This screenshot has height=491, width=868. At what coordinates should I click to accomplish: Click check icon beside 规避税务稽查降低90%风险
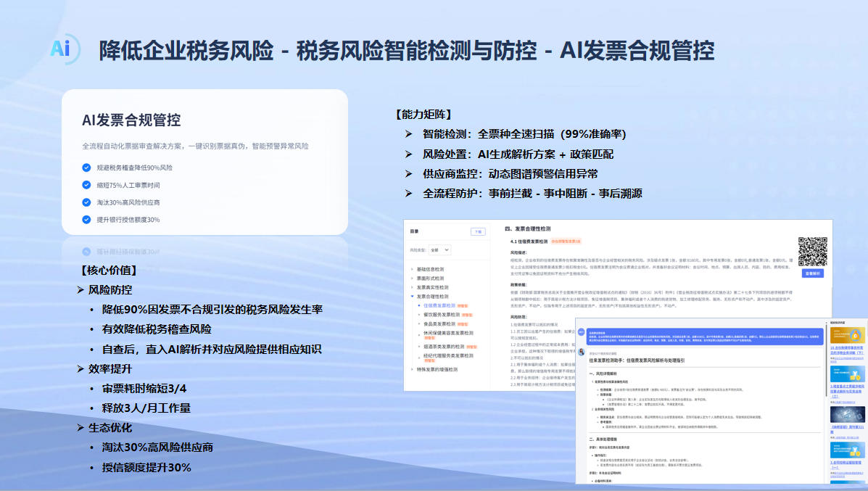pyautogui.click(x=86, y=168)
